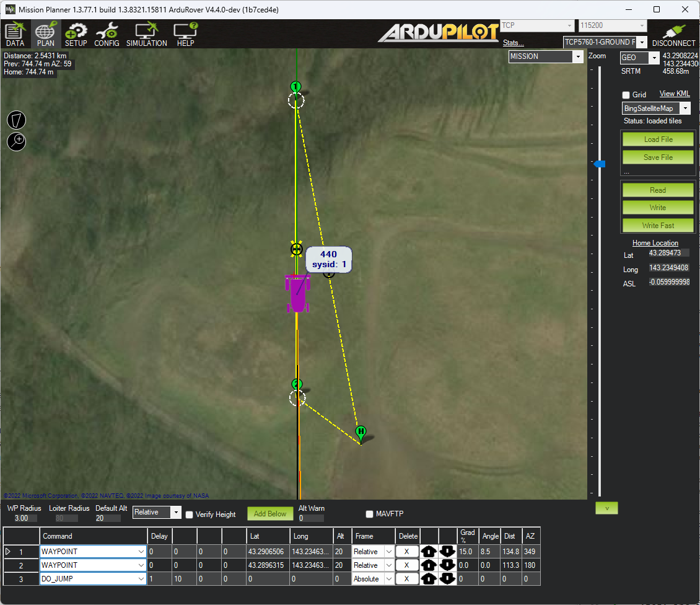
Task: Move waypoint 2 up with arrow icon
Action: (x=429, y=565)
